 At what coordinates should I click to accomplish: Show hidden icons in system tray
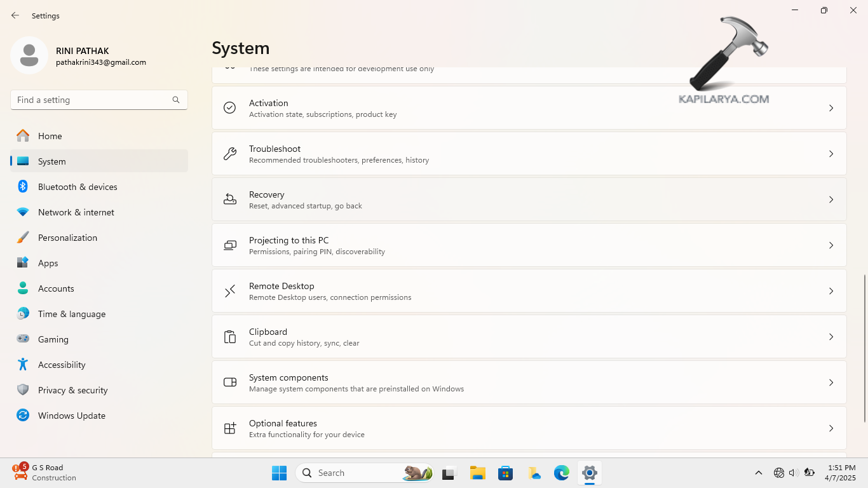[x=758, y=473]
